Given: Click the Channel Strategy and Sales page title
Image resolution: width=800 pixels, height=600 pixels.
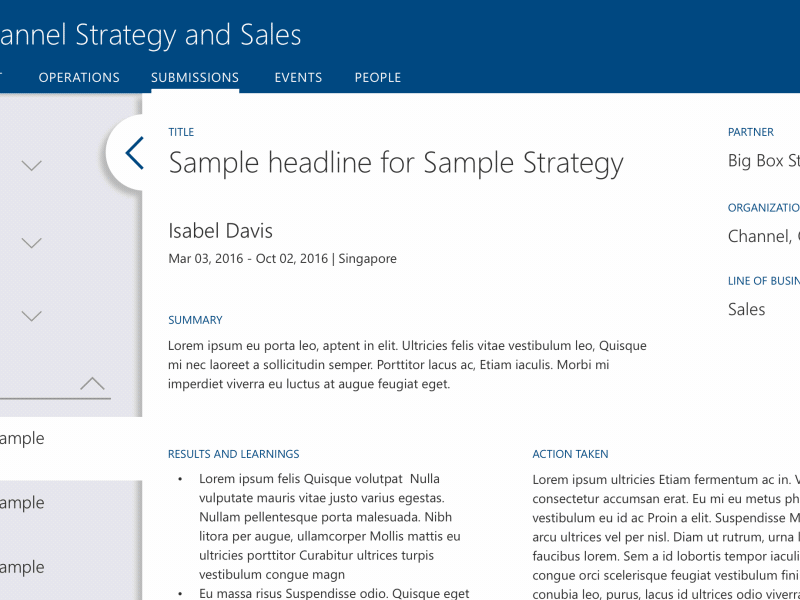Looking at the screenshot, I should coord(150,36).
